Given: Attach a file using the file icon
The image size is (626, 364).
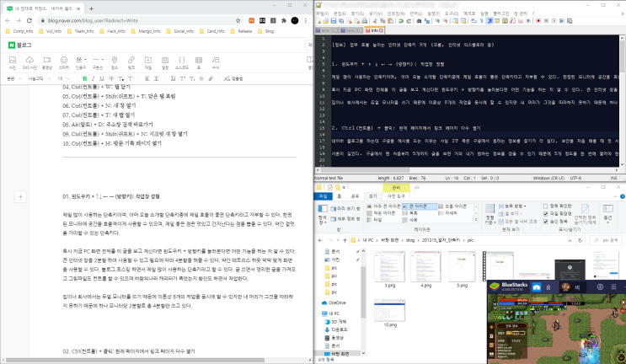Looking at the screenshot, I should coord(148,61).
